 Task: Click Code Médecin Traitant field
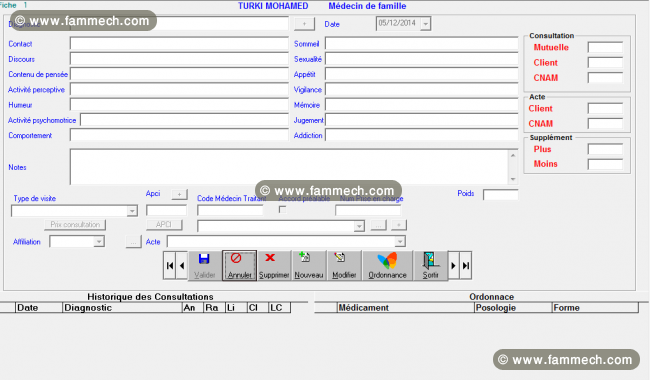pyautogui.click(x=230, y=211)
